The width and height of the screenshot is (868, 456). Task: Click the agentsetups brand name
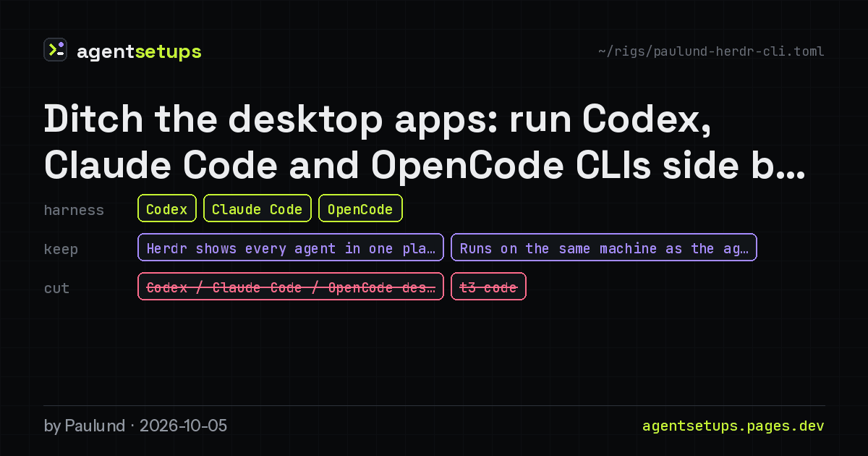139,52
